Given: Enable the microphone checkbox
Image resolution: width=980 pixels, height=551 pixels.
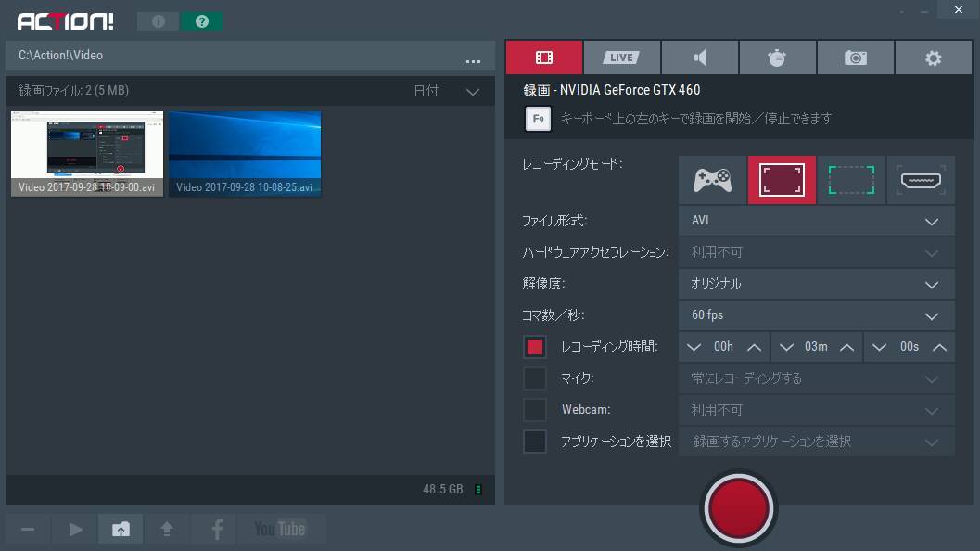Looking at the screenshot, I should point(535,378).
